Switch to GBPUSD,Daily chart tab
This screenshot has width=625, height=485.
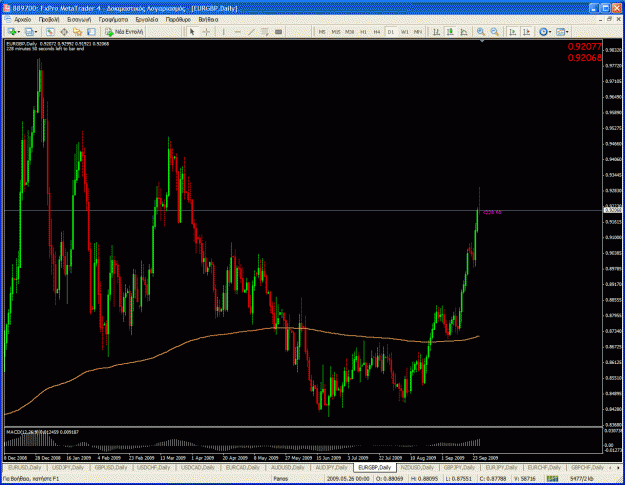pos(111,467)
